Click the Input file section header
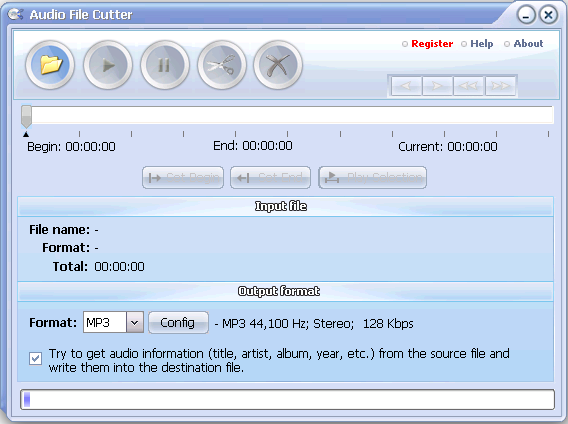This screenshot has height=424, width=568. tap(285, 207)
